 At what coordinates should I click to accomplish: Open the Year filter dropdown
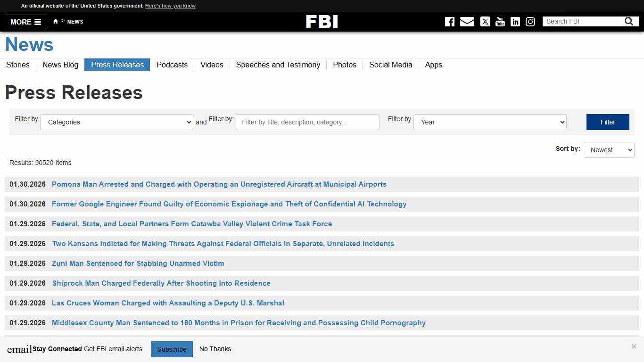point(489,122)
